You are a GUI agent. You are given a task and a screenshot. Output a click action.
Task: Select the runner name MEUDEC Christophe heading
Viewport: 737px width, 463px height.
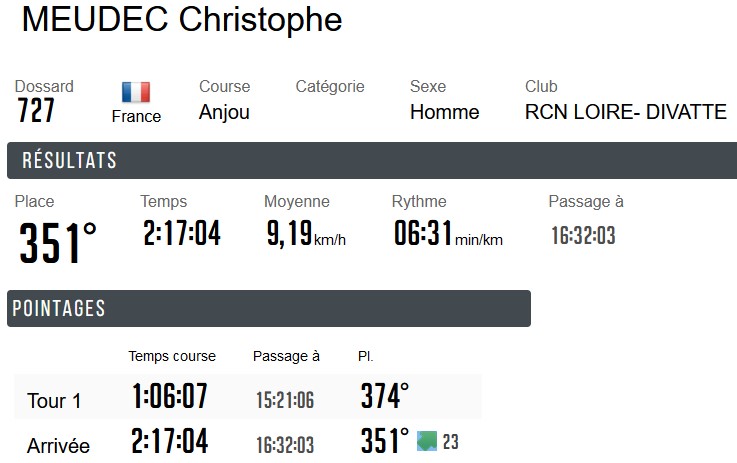tap(182, 20)
